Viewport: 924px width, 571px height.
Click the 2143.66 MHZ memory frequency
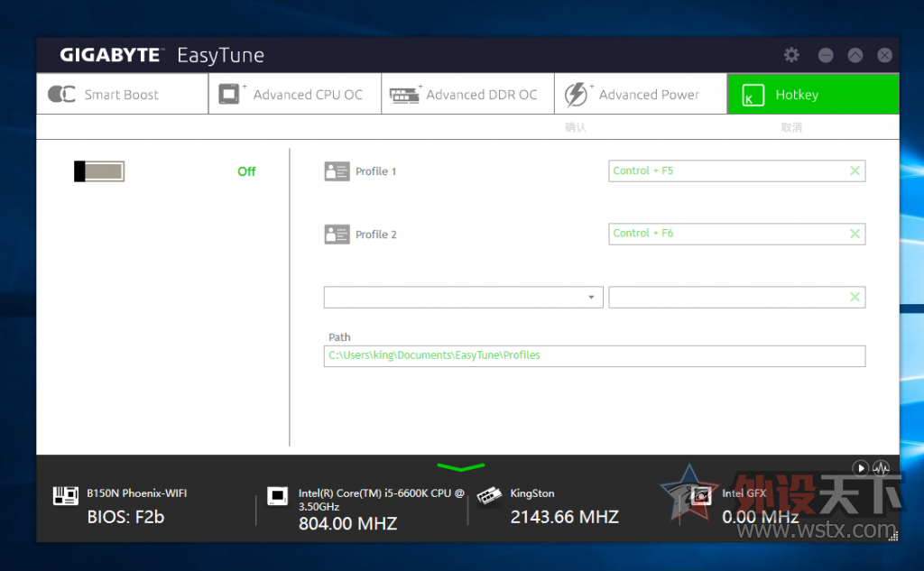tap(565, 517)
